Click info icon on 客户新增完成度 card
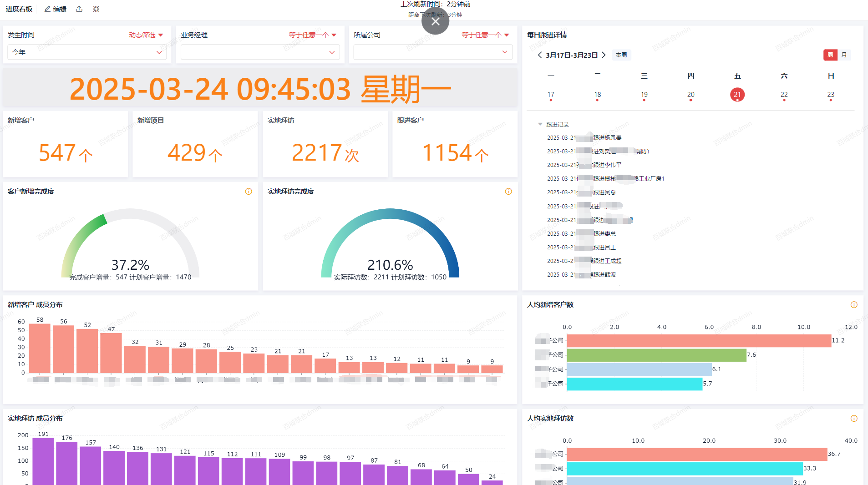The width and height of the screenshot is (868, 485). click(249, 192)
